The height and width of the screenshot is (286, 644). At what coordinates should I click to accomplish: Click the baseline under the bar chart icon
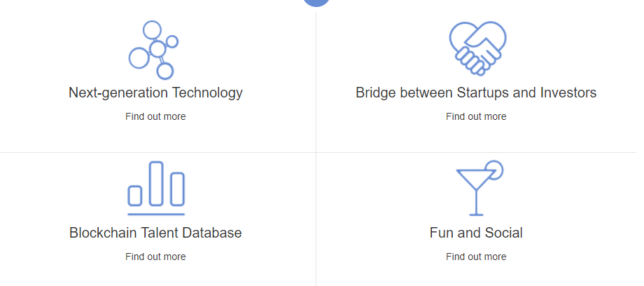coord(156,214)
